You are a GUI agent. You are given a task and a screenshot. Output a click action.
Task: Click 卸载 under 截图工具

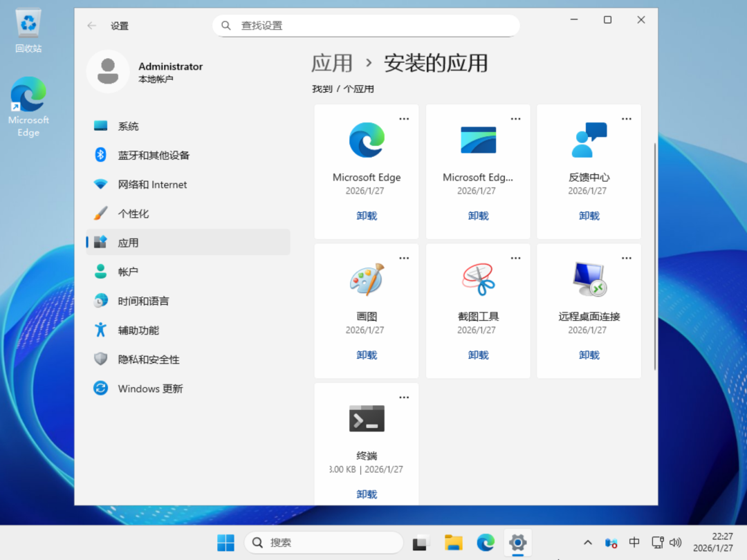(x=478, y=355)
